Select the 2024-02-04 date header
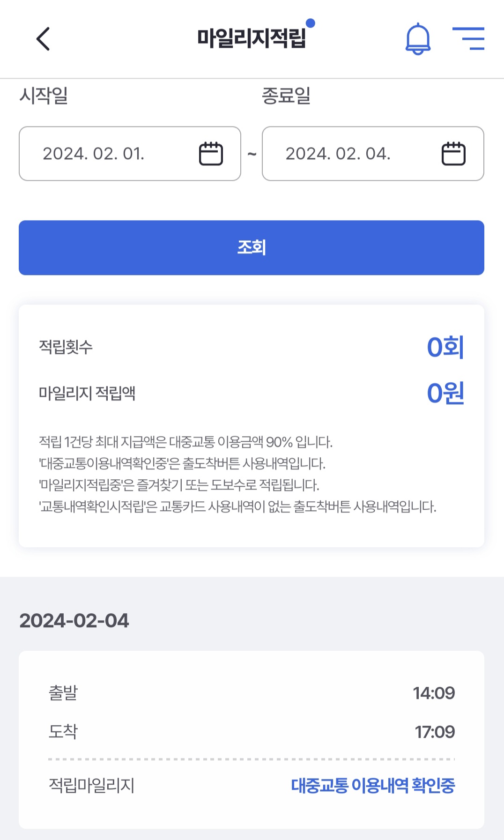This screenshot has height=840, width=504. tap(74, 621)
